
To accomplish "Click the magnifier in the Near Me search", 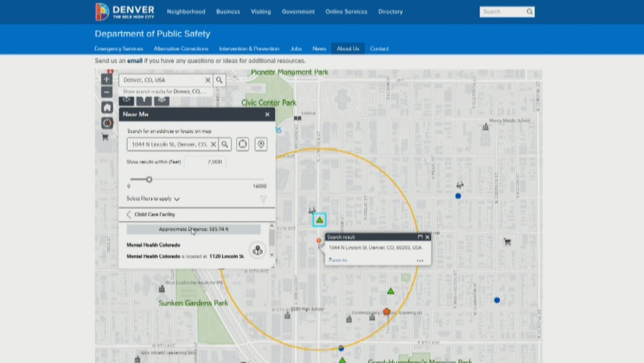I will (225, 144).
